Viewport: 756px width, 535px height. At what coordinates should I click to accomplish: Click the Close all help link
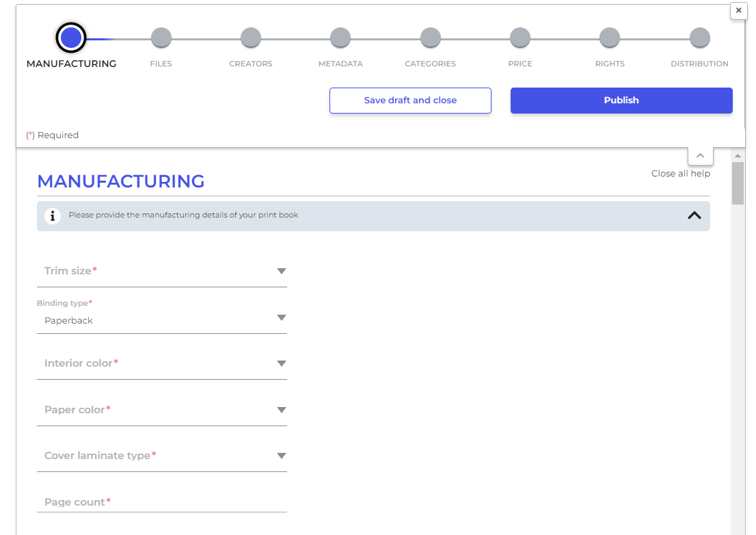680,174
